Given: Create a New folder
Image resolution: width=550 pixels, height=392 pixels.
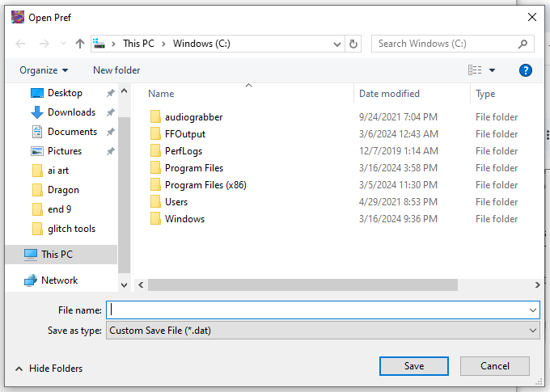Looking at the screenshot, I should pos(116,70).
